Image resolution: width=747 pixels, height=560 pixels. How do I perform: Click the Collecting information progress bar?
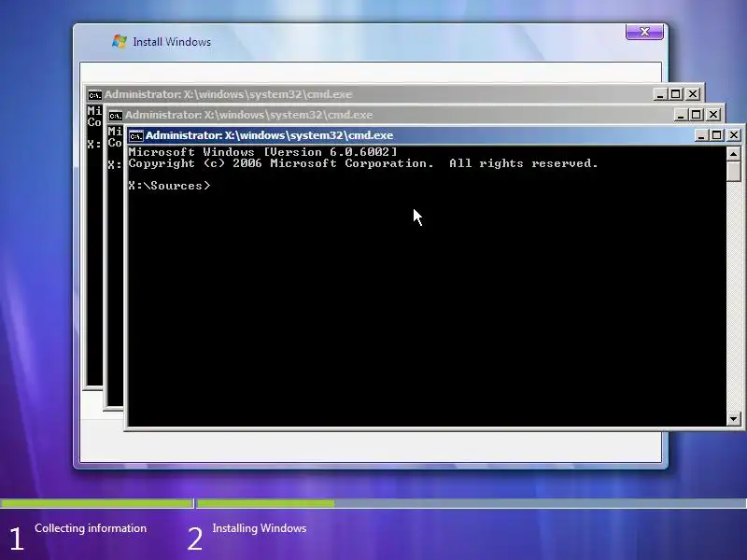click(x=97, y=503)
